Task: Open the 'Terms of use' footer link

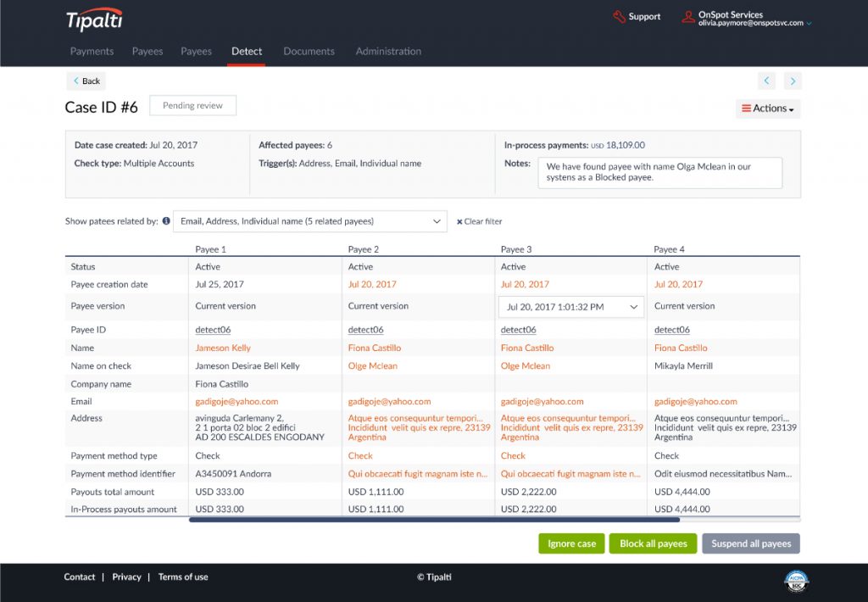Action: (182, 577)
